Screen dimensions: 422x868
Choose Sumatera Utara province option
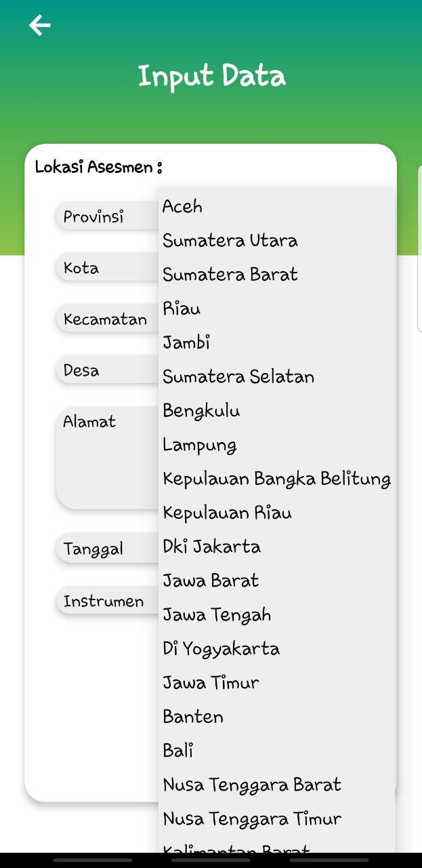tap(230, 240)
